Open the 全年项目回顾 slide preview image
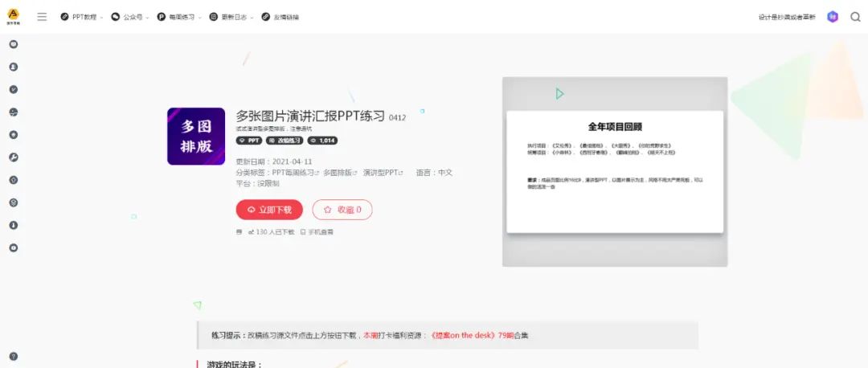868x368 pixels. pyautogui.click(x=615, y=172)
